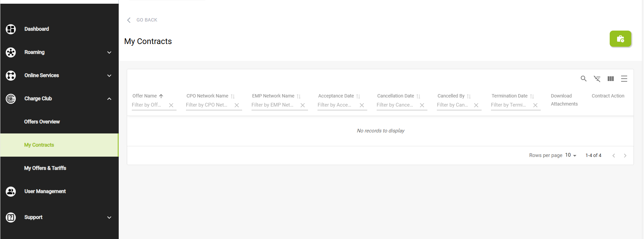Click the Dashboard sidebar icon
The width and height of the screenshot is (644, 239).
11,29
